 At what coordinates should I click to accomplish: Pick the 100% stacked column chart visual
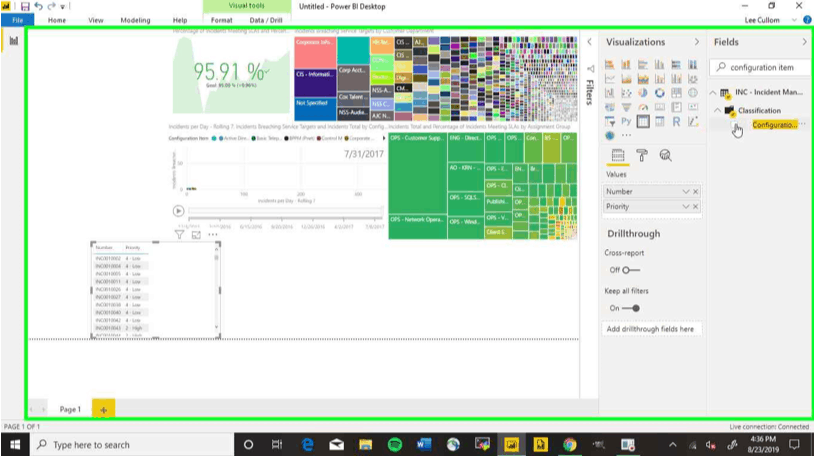point(693,65)
